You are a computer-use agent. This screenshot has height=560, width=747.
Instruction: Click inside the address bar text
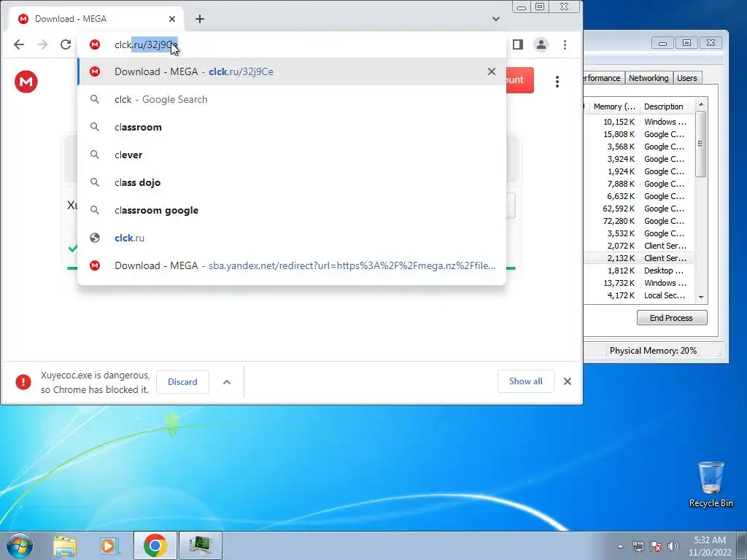(146, 44)
